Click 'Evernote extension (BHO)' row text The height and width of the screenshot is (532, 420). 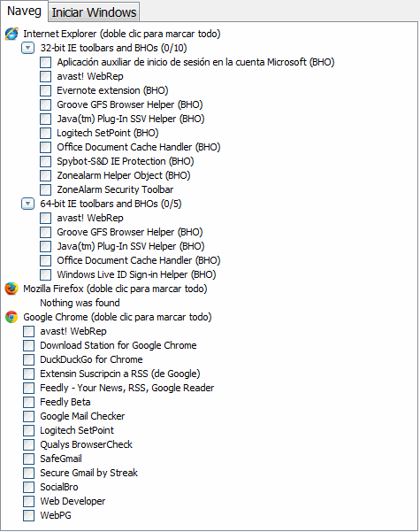[112, 90]
